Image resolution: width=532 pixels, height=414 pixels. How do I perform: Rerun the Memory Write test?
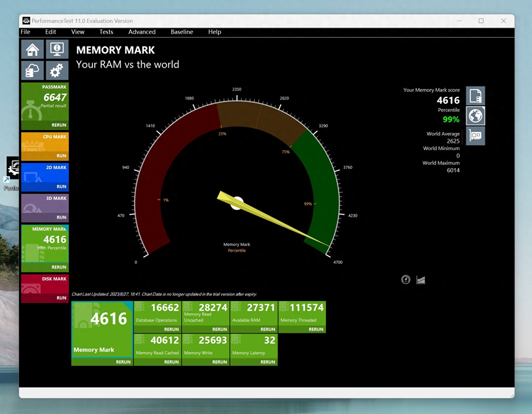click(220, 362)
